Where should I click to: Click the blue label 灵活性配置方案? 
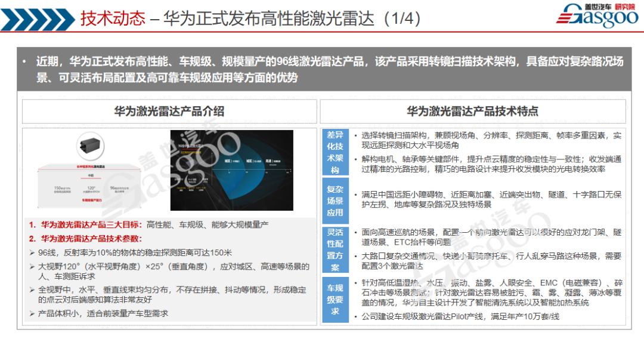pos(335,249)
